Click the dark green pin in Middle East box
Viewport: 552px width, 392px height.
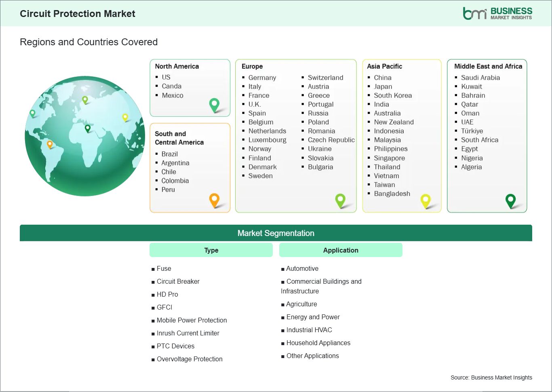coord(510,200)
